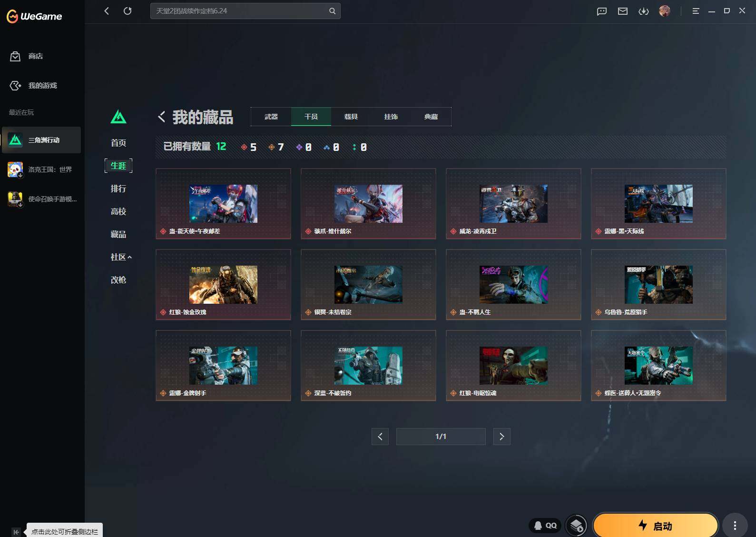Open the mail inbox icon

(623, 11)
